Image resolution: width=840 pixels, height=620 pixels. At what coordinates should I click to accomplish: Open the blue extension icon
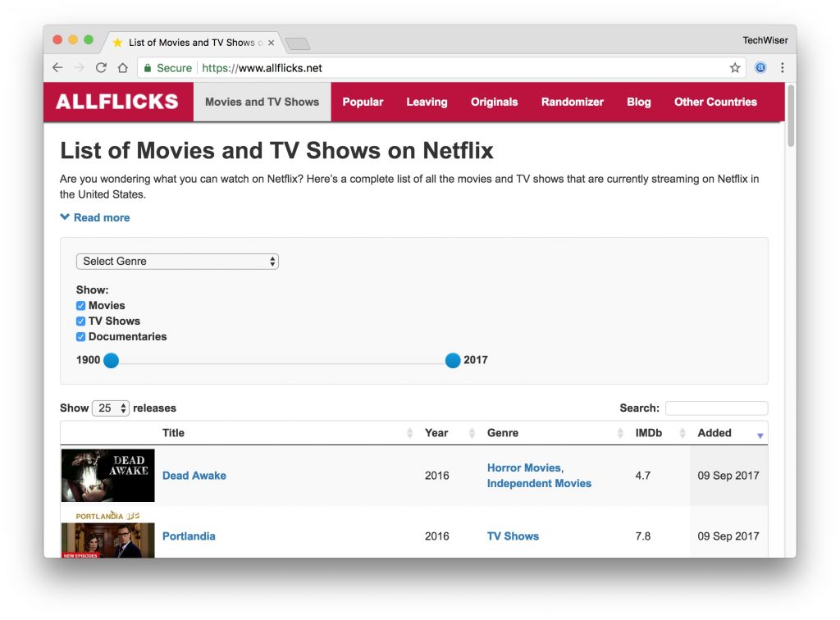760,67
